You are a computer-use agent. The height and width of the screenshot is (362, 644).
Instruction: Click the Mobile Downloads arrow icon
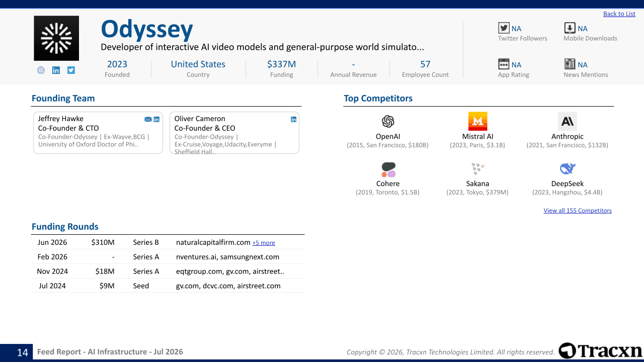point(570,28)
